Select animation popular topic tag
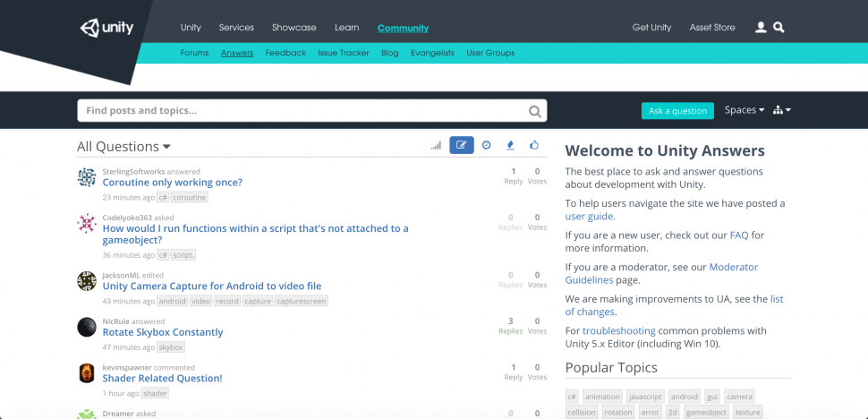 602,397
